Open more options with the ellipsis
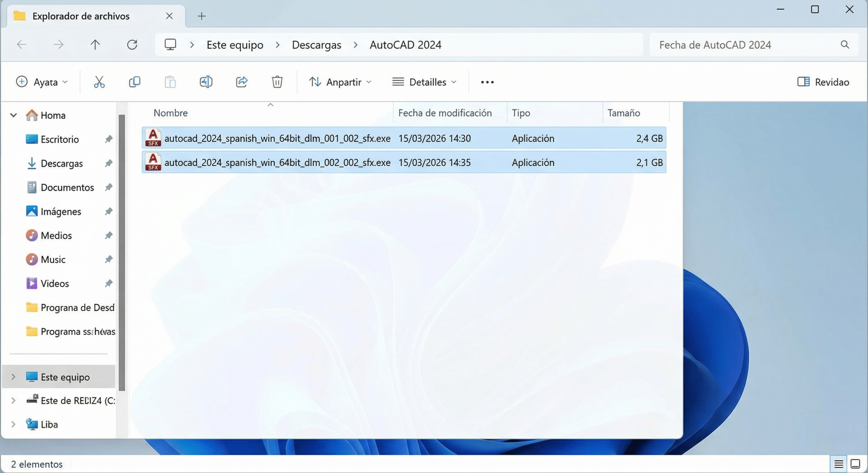The height and width of the screenshot is (473, 868). [487, 82]
